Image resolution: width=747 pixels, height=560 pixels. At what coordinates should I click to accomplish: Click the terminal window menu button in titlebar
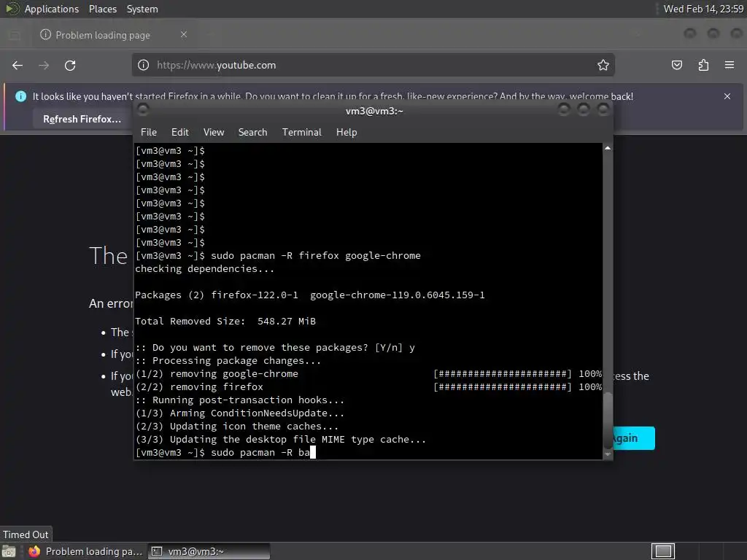tap(143, 111)
